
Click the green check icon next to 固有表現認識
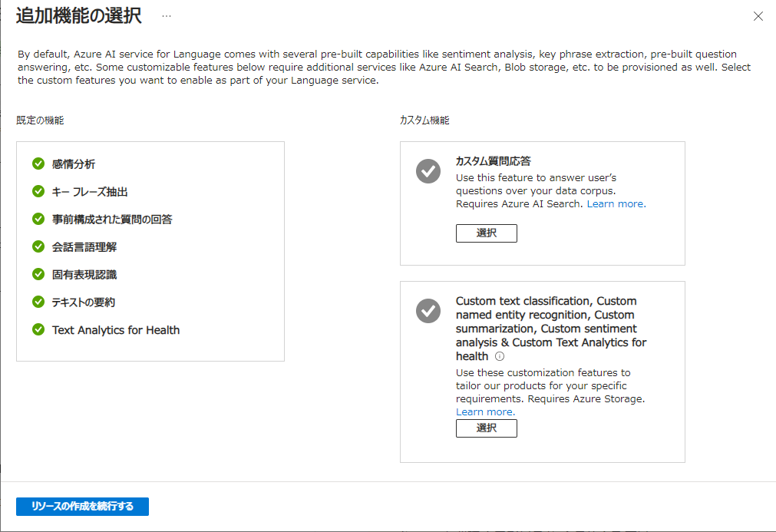click(x=38, y=274)
